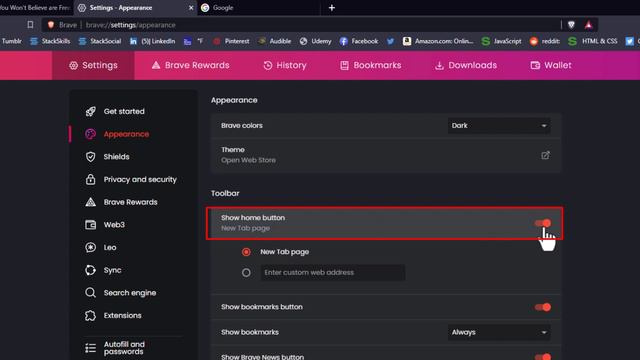Click the Sync icon in sidebar
This screenshot has height=360, width=640.
[x=91, y=270]
